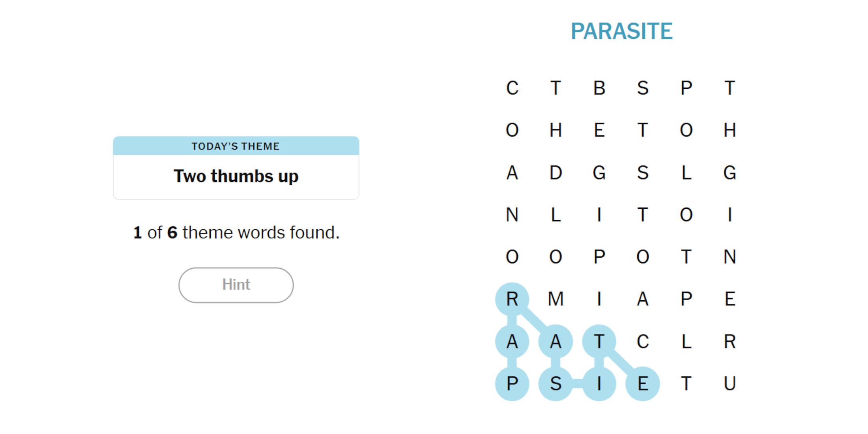
Task: Click the "Today's Theme" header bar
Action: coord(236,146)
